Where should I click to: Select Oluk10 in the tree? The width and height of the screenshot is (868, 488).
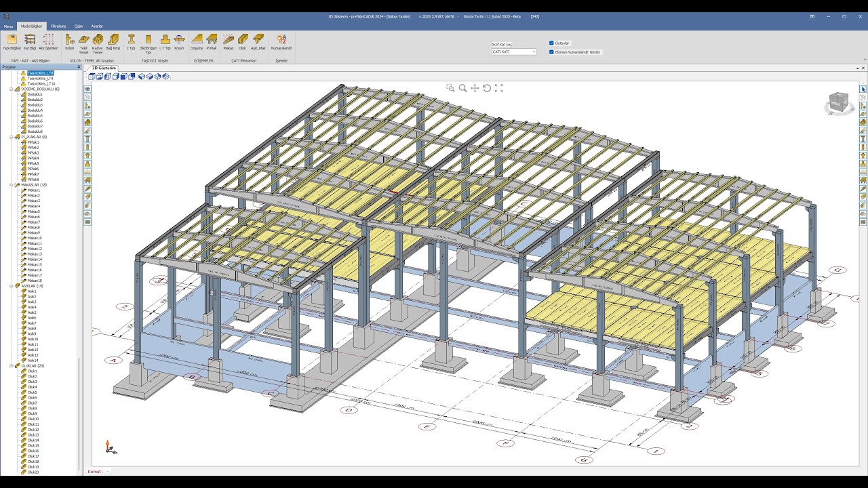click(x=33, y=419)
